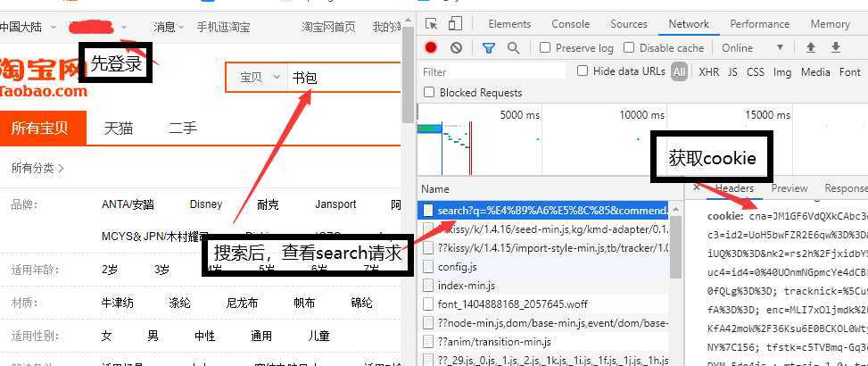Viewport: 868px width, 366px height.
Task: Select age option 3岁
Action: [161, 270]
